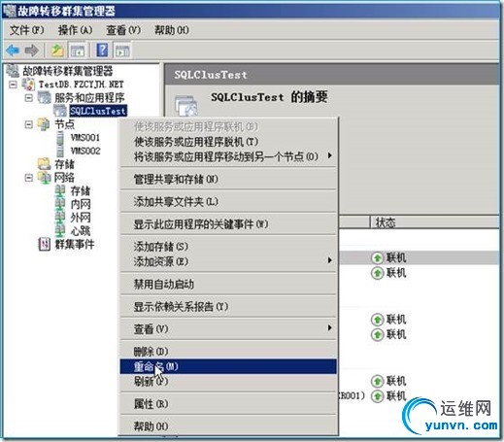Click the 网络 networks icon

(44, 178)
